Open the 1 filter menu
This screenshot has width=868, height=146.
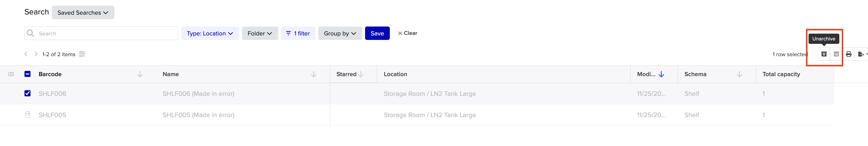(x=298, y=33)
